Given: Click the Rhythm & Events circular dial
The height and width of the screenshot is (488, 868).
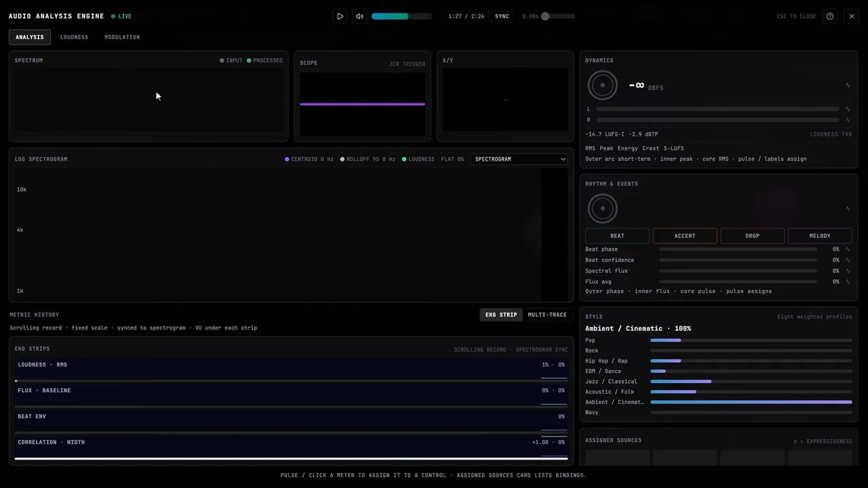Looking at the screenshot, I should 602,209.
